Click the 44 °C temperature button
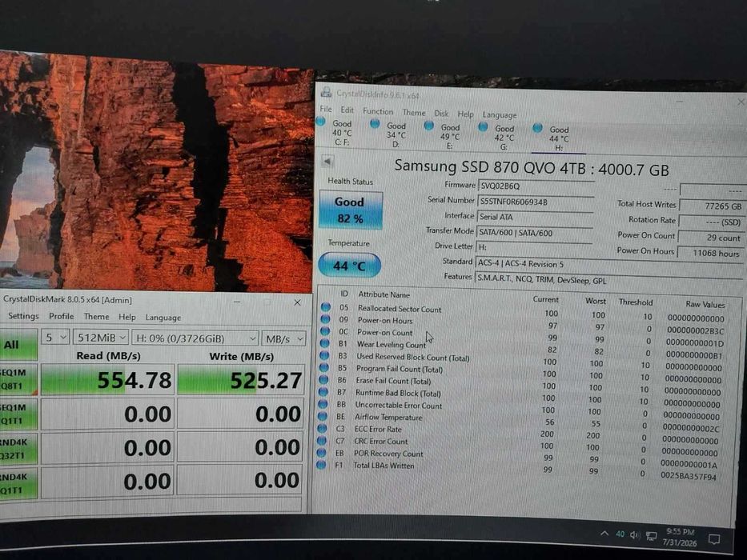747x560 pixels. point(349,266)
